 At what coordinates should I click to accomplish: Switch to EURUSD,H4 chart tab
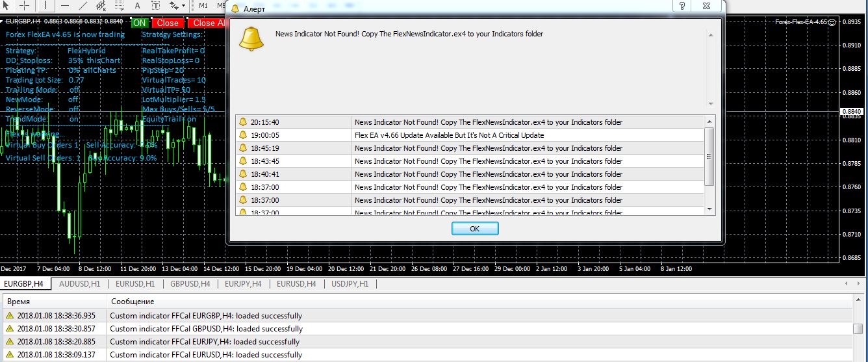coord(296,284)
